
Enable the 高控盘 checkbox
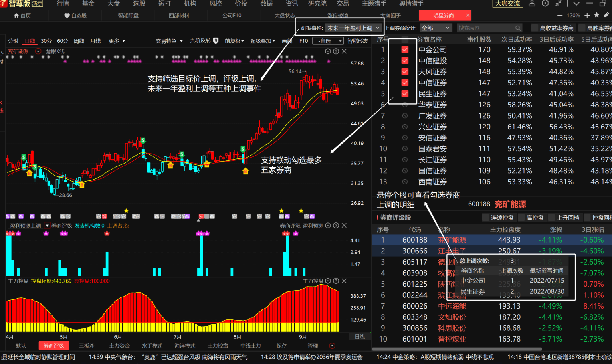pos(521,218)
